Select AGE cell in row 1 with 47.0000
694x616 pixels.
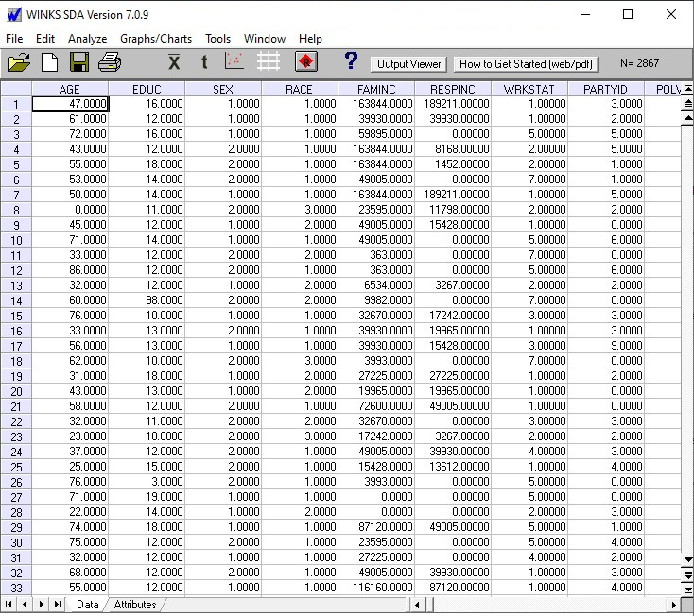click(70, 104)
